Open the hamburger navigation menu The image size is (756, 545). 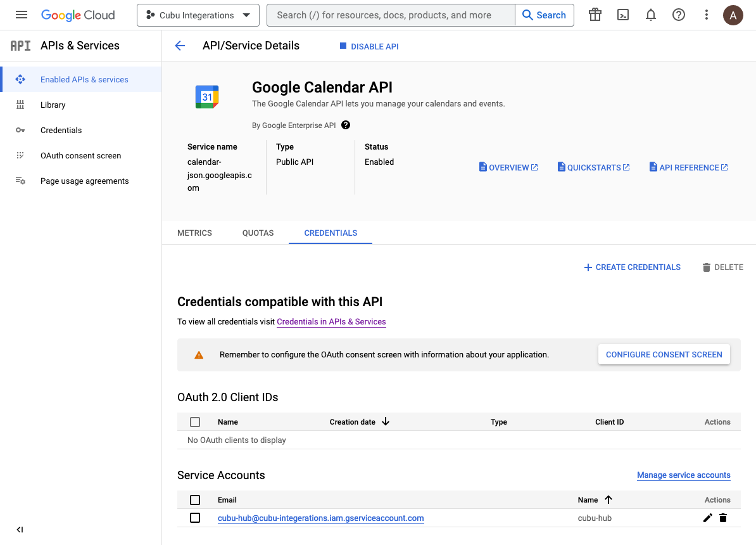(22, 15)
